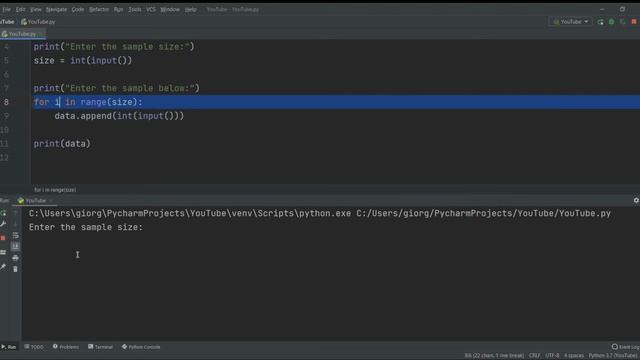Click the 'size = int(input())' code line

click(x=83, y=60)
